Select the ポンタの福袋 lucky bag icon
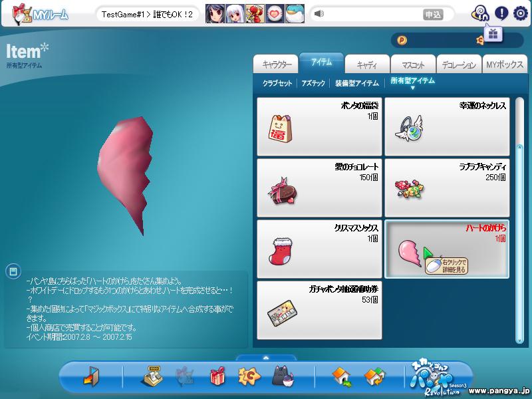The height and width of the screenshot is (399, 532). 280,128
